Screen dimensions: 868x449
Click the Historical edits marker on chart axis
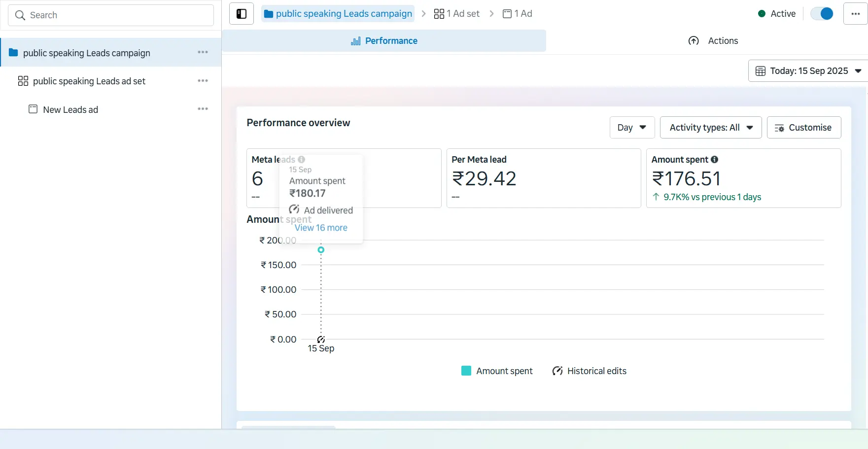(321, 340)
